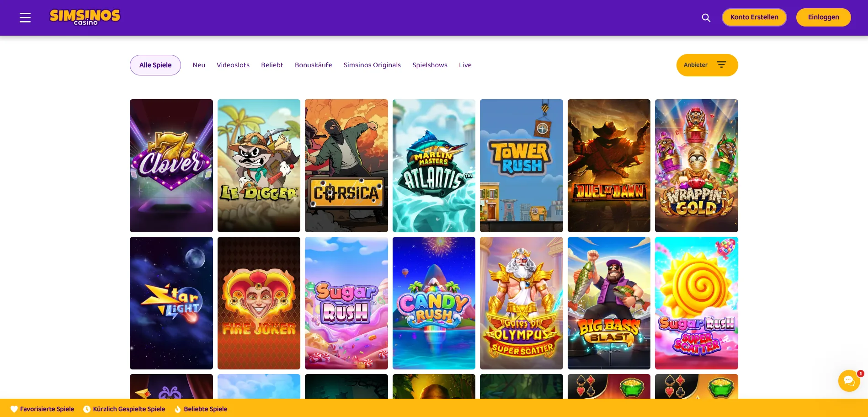Switch to the Neu tab
The height and width of the screenshot is (417, 868).
coord(199,65)
